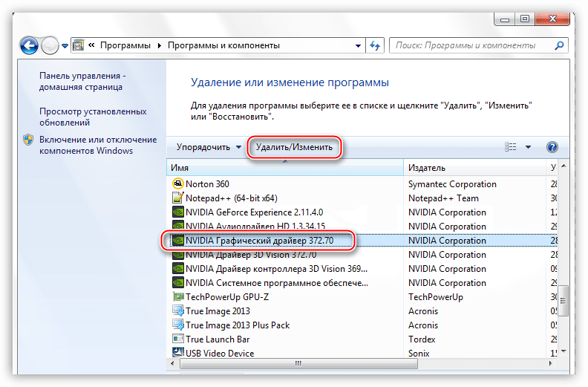Click the Back navigation arrow button
588x387 pixels.
pyautogui.click(x=29, y=46)
